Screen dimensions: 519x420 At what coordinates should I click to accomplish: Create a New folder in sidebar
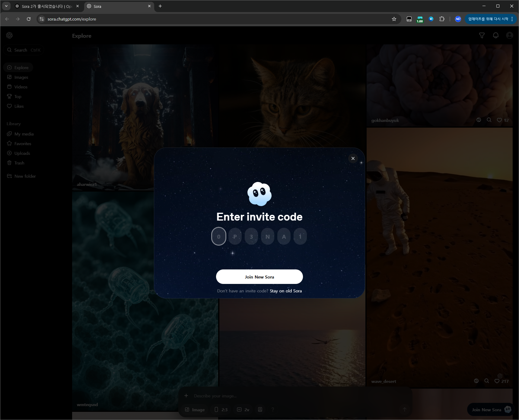click(x=21, y=176)
